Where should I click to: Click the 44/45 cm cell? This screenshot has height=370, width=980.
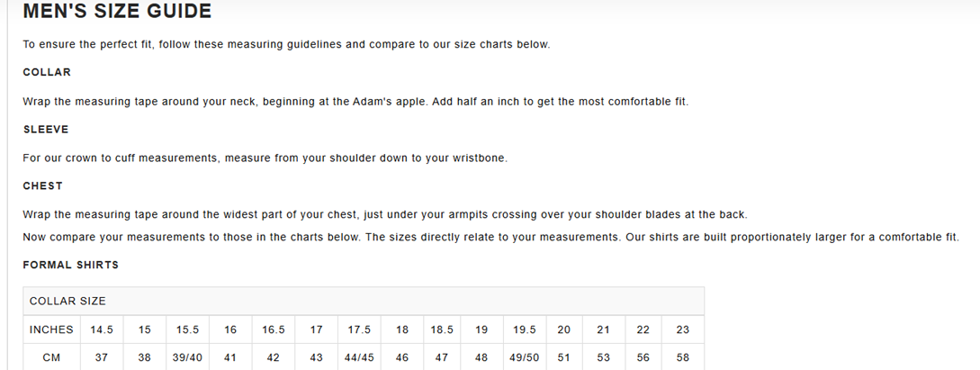[x=359, y=357]
